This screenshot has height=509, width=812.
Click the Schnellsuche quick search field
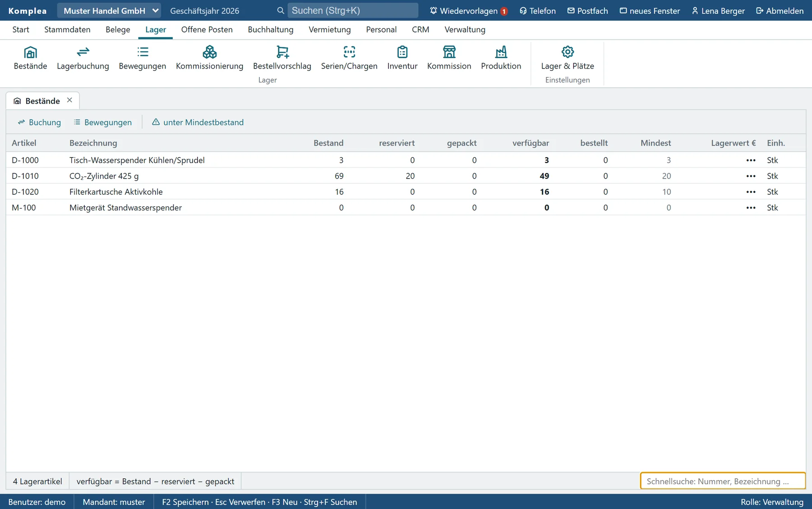(x=723, y=481)
